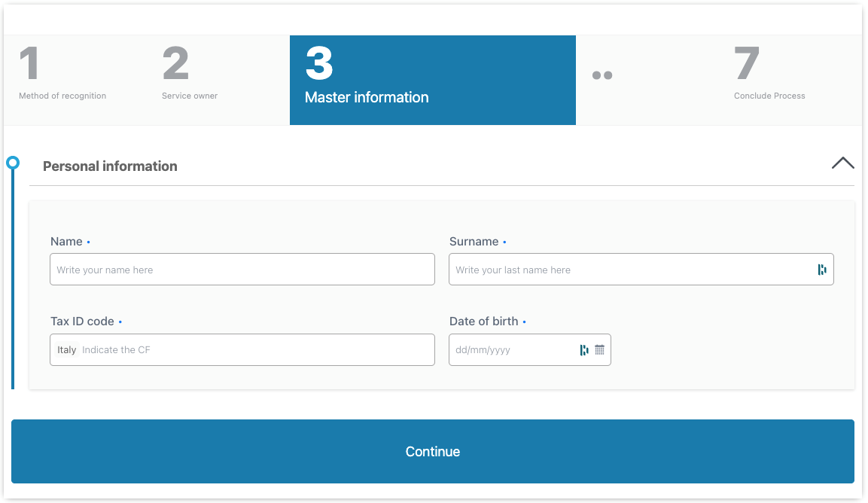Click the large number 1 step icon

(29, 64)
